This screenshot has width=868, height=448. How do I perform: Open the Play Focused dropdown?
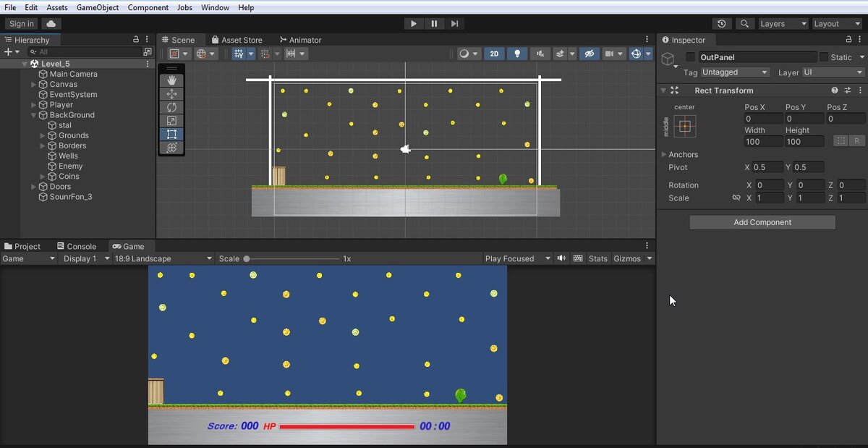[516, 258]
